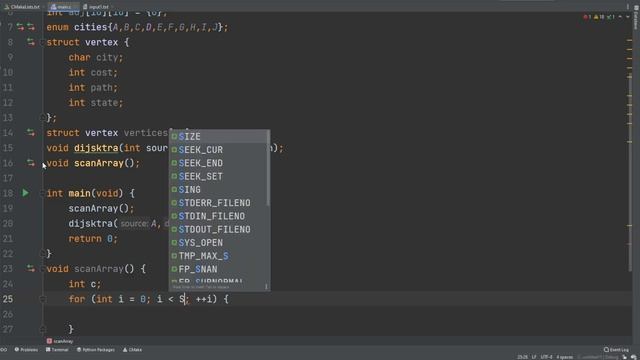Click the fold end marker on line 27
This screenshot has height=360, width=640.
[42, 329]
